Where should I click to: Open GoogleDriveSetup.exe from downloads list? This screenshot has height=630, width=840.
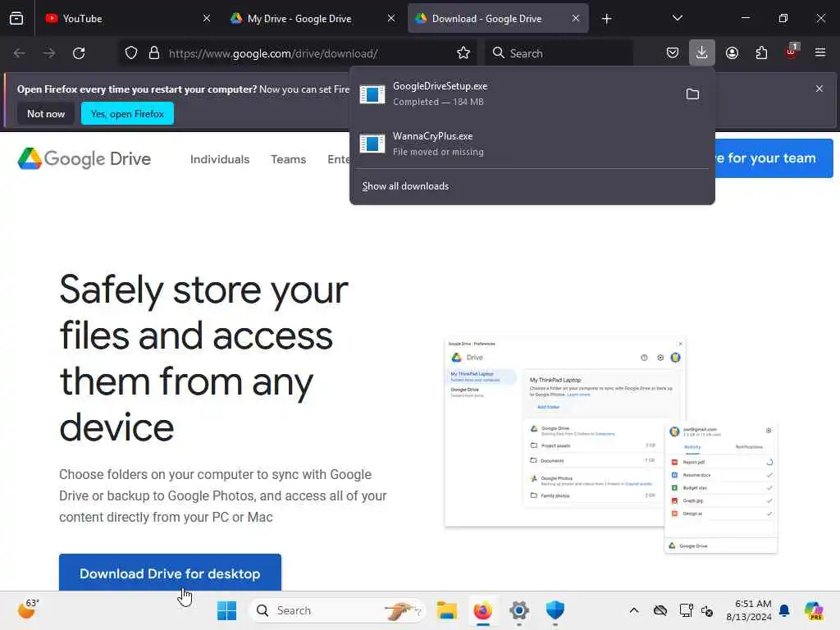tap(514, 94)
